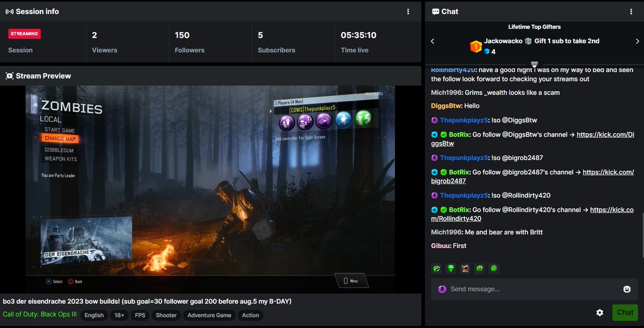Image resolution: width=644 pixels, height=328 pixels.
Task: Open the kick.com/DiggsBtw link
Action: point(605,135)
